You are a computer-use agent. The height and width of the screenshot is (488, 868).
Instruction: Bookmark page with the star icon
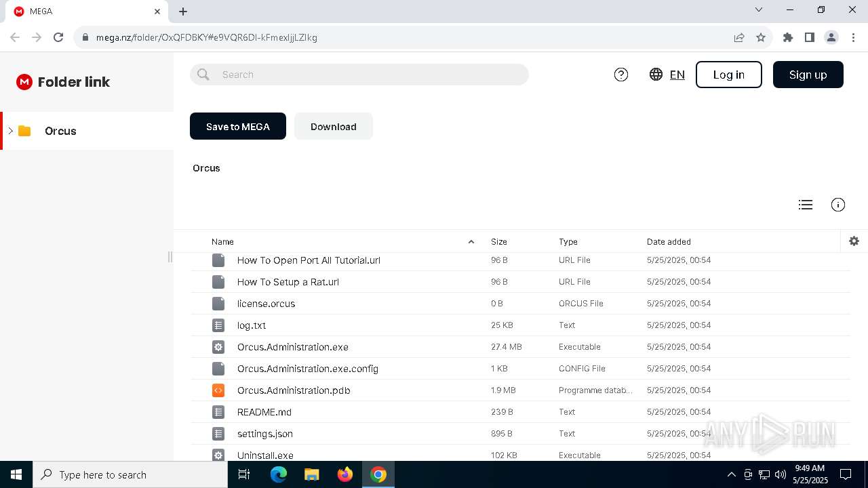761,37
